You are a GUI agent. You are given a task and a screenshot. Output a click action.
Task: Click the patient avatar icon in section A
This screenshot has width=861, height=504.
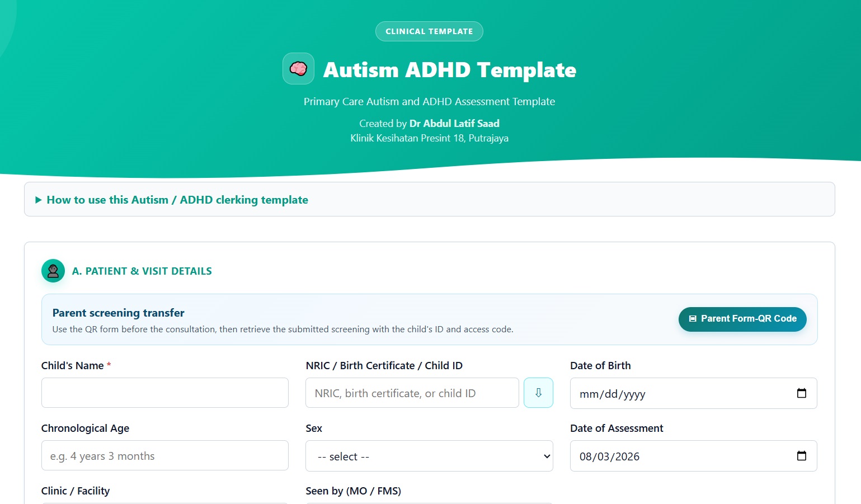(x=53, y=271)
